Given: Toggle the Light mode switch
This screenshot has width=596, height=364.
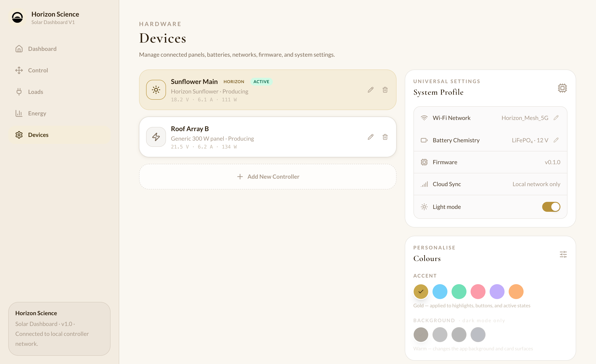Looking at the screenshot, I should [x=551, y=207].
